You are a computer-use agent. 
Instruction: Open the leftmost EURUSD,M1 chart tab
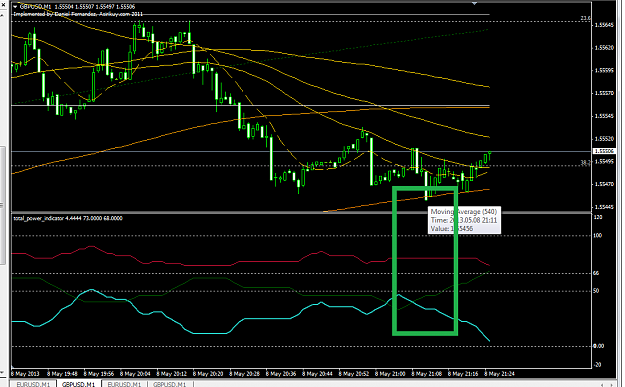point(33,384)
